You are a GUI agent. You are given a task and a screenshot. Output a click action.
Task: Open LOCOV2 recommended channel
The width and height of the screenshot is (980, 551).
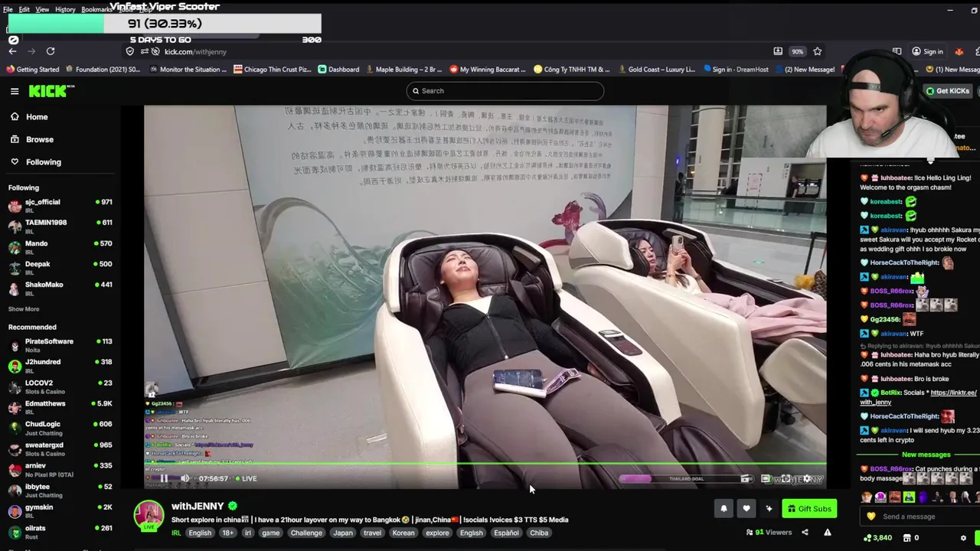[x=60, y=386]
